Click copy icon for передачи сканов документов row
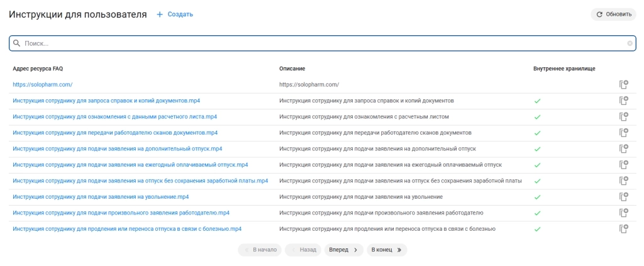The image size is (644, 266). (x=624, y=133)
